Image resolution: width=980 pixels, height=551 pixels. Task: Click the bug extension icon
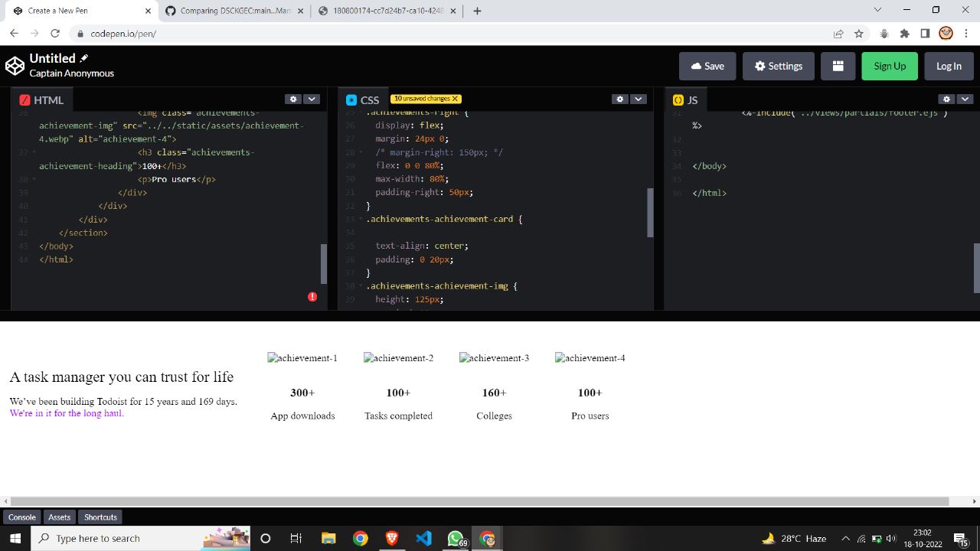[884, 34]
